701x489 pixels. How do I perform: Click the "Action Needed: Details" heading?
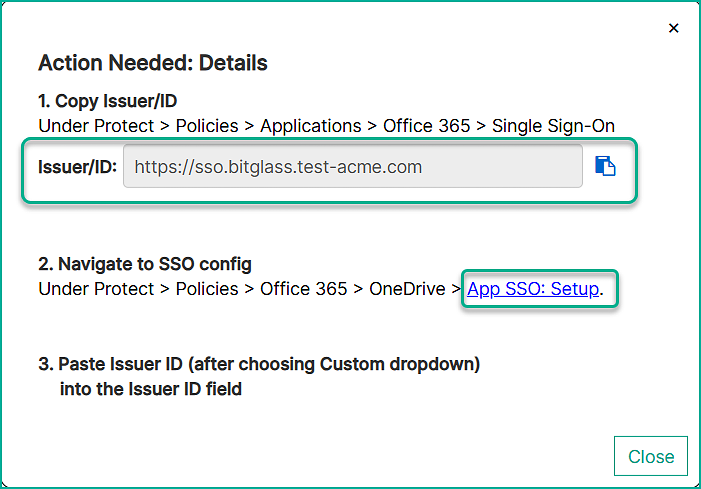pos(153,63)
